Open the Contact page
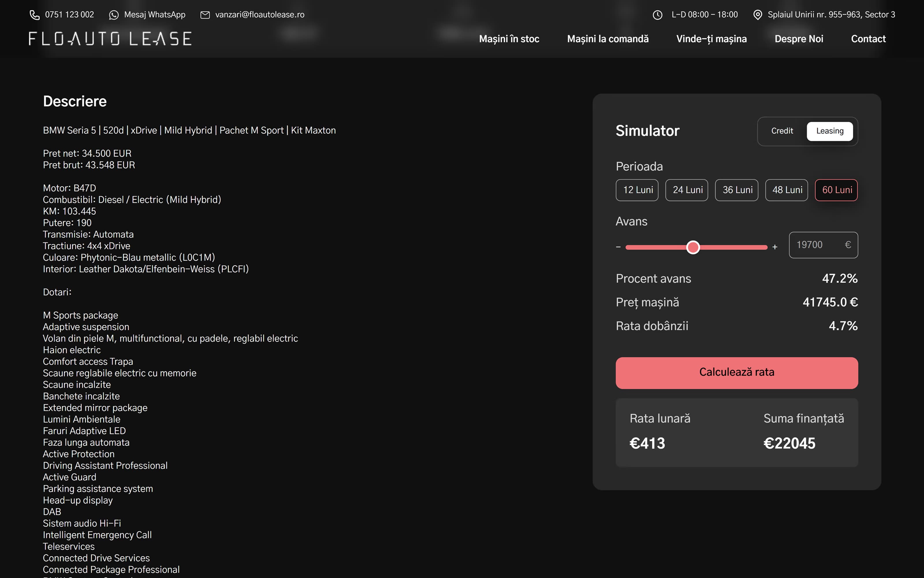 [x=868, y=39]
